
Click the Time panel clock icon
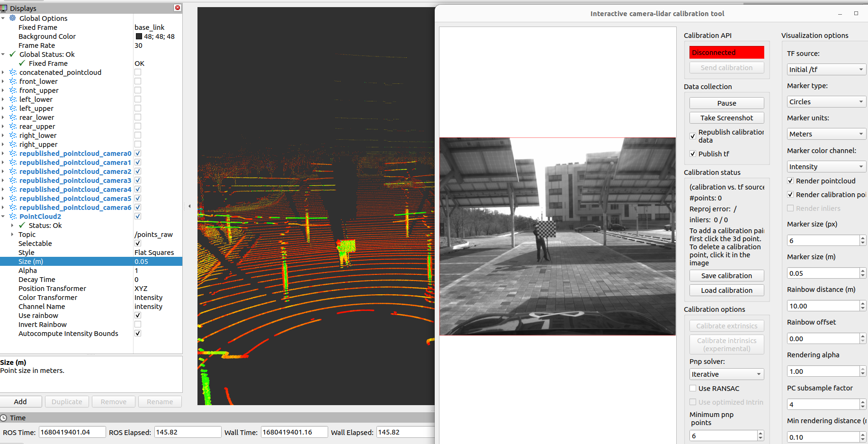4,417
